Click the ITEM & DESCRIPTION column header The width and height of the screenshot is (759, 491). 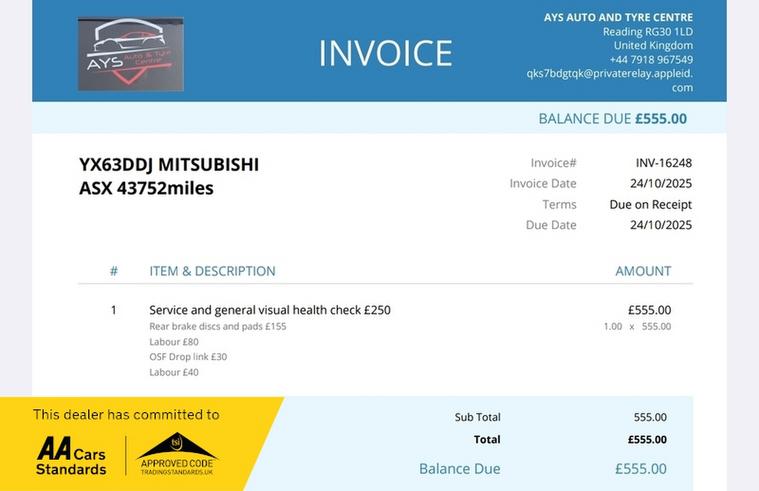(x=212, y=271)
